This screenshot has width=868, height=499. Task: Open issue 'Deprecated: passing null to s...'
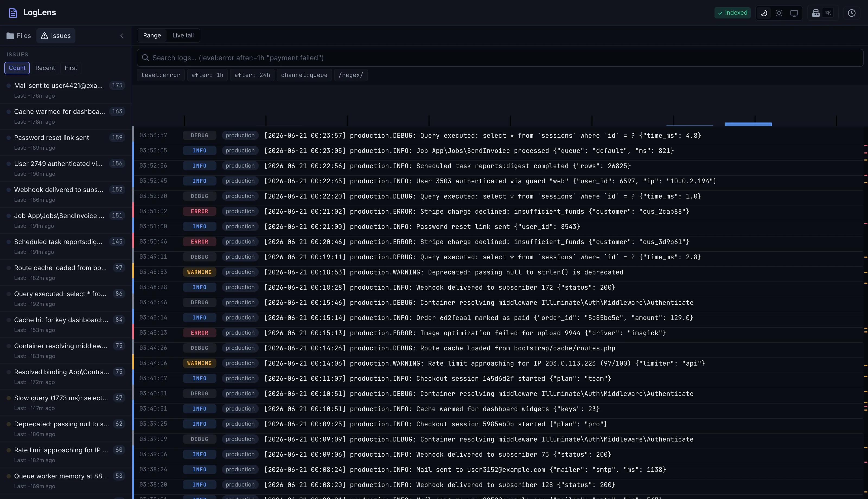click(66, 429)
